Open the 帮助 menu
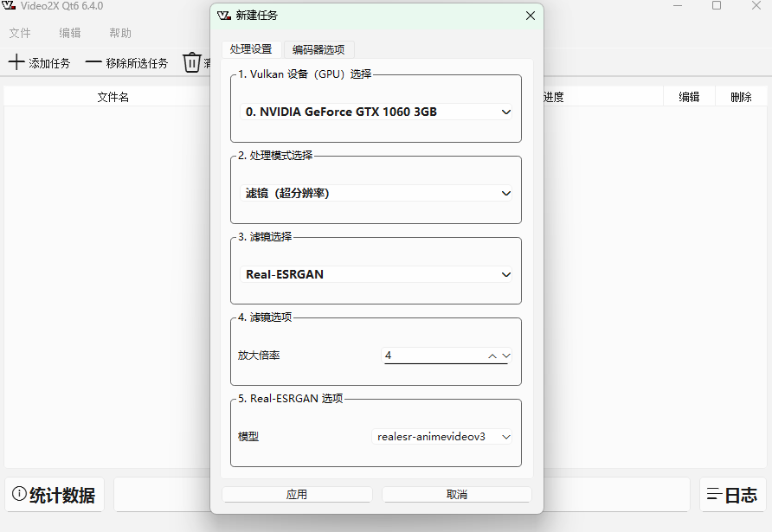This screenshot has height=532, width=772. tap(119, 33)
